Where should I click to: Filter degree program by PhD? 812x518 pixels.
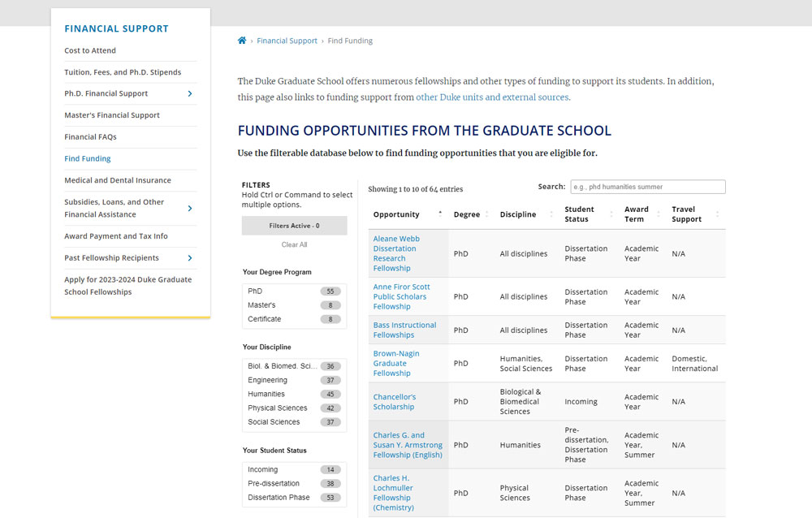(294, 291)
